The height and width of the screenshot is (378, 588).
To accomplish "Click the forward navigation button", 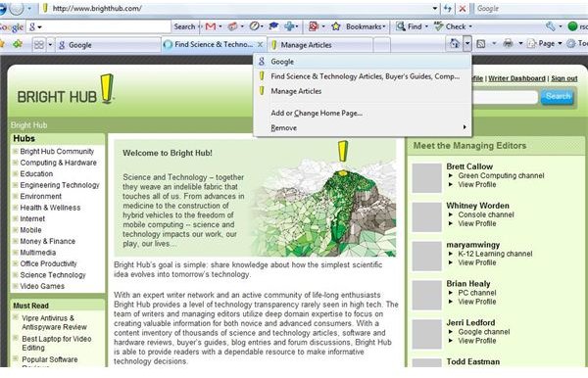I will point(16,8).
